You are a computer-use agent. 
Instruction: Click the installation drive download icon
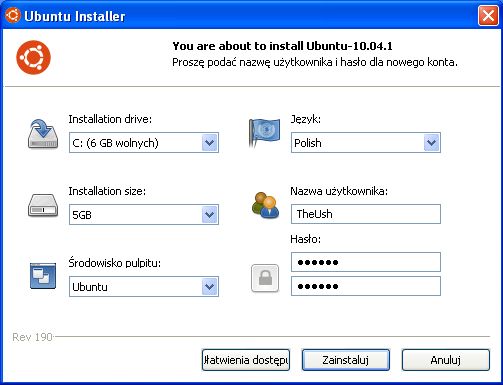(43, 134)
